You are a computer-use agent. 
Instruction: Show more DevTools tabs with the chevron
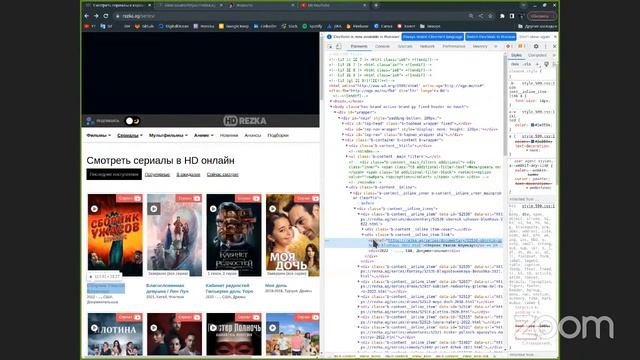[496, 47]
